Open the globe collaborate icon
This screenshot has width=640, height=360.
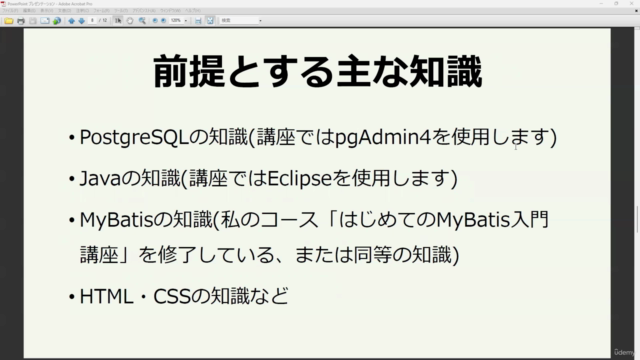[x=57, y=20]
